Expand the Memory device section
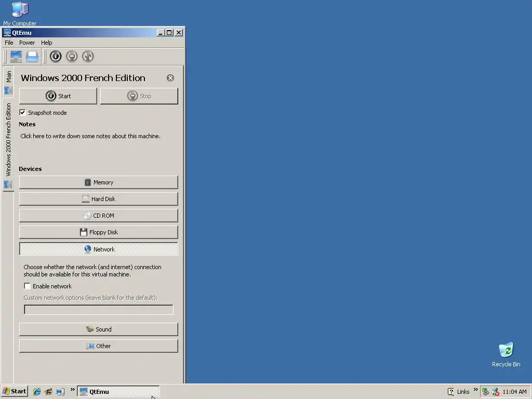Screen dimensions: 532x399 [98, 182]
